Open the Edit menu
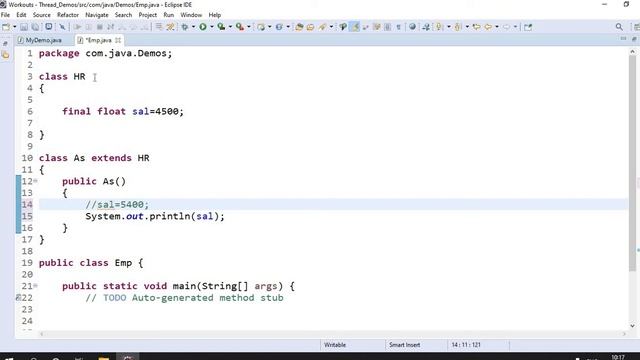The image size is (640, 360). [x=21, y=15]
